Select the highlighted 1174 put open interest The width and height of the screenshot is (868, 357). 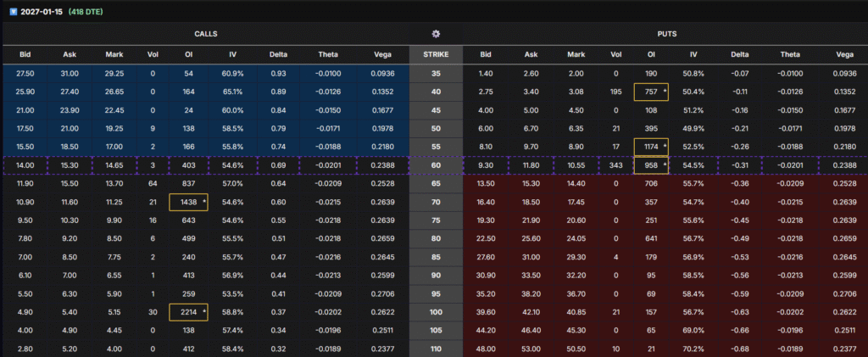pos(651,147)
